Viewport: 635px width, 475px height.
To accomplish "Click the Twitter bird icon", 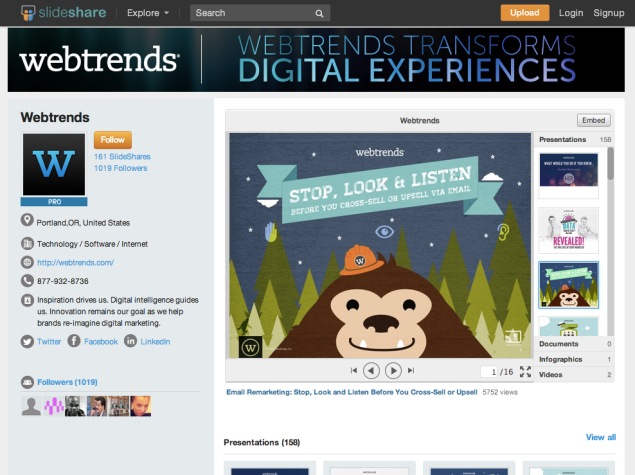I will [27, 341].
